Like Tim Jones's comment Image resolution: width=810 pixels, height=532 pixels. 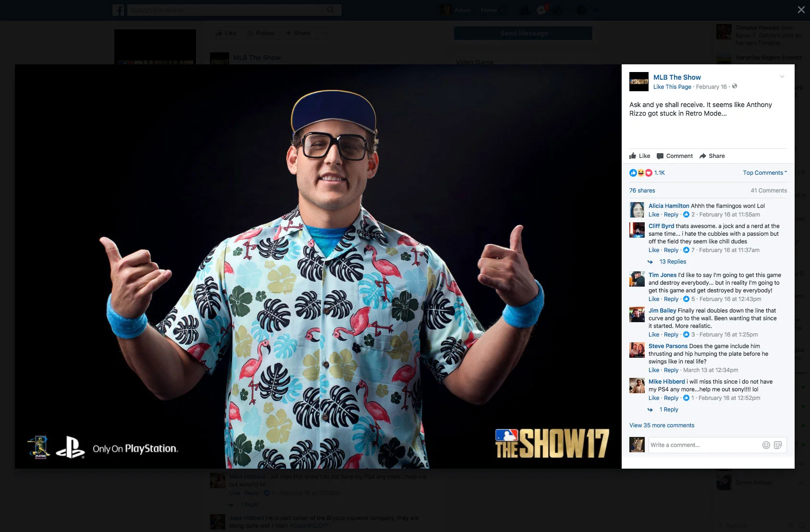(654, 299)
